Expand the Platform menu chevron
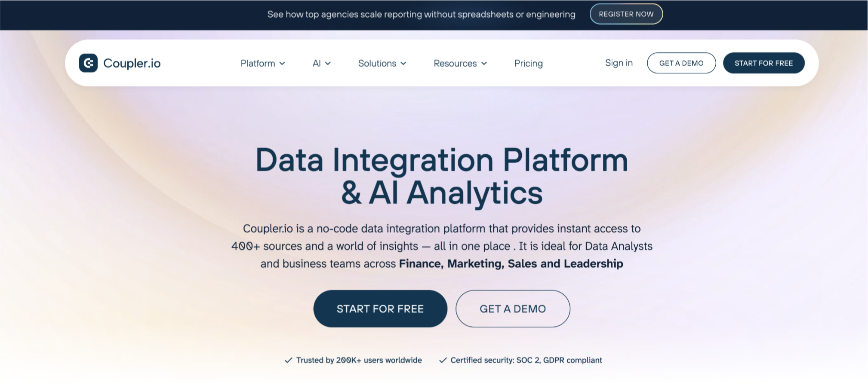The height and width of the screenshot is (385, 868). [x=282, y=64]
